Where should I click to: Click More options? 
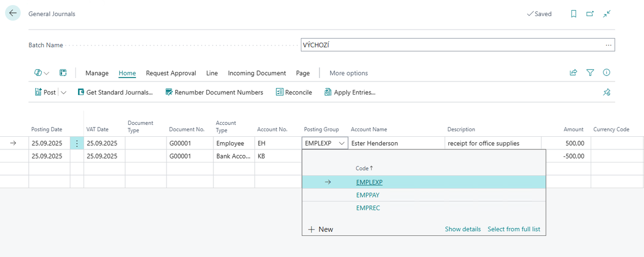pos(349,73)
